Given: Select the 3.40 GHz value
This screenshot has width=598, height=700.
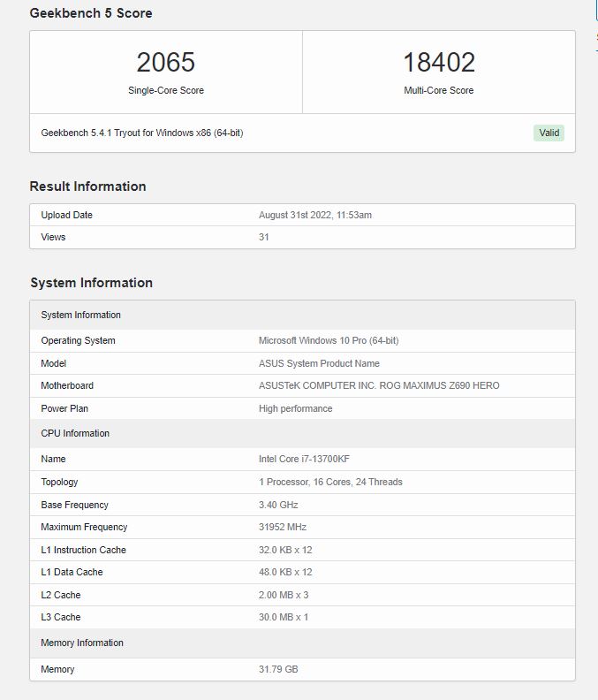Looking at the screenshot, I should pos(278,505).
